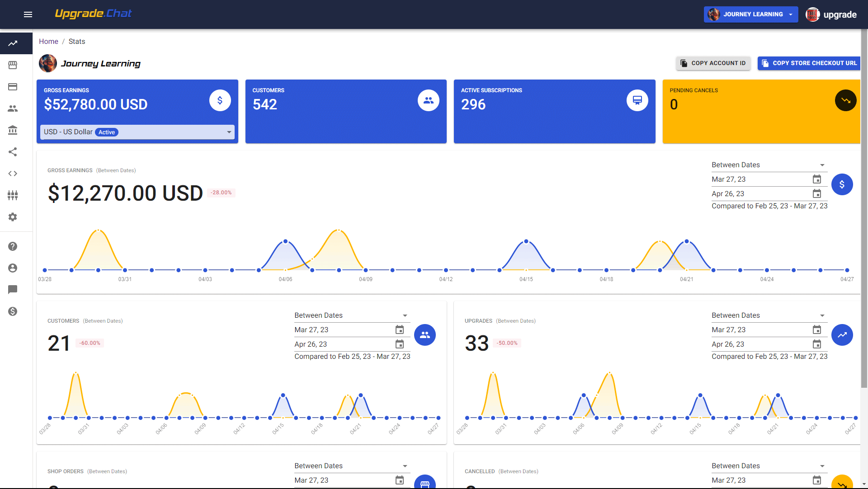868x489 pixels.
Task: Expand Between Dates dropdown for Shop Orders
Action: tap(352, 466)
